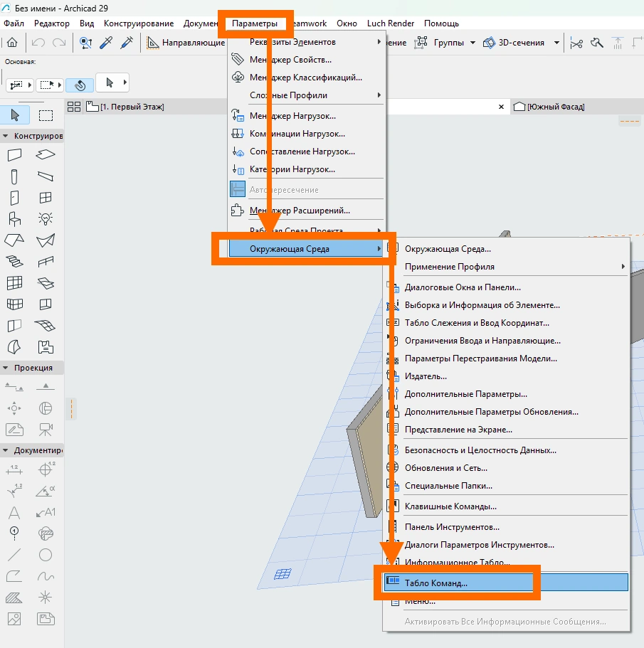
Task: Choose Клавишные Команды menu entry
Action: [505, 506]
